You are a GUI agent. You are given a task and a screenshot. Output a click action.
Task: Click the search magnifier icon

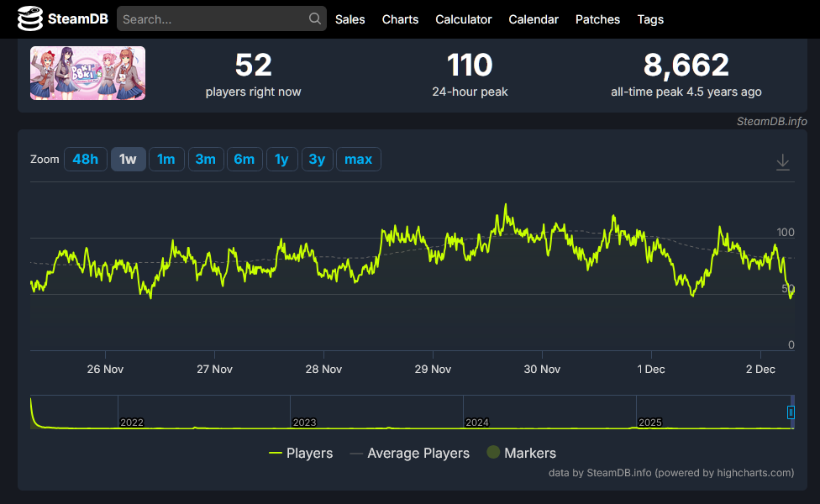(x=315, y=18)
